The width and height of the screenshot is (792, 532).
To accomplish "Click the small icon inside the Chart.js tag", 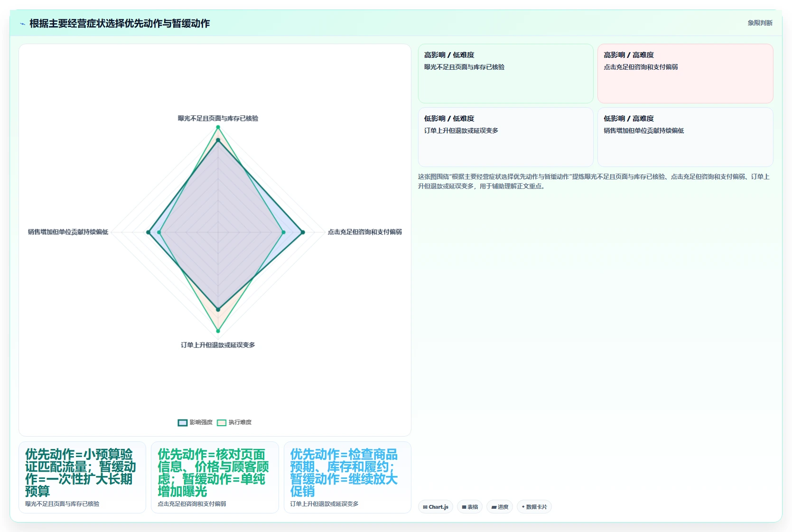I will click(425, 507).
